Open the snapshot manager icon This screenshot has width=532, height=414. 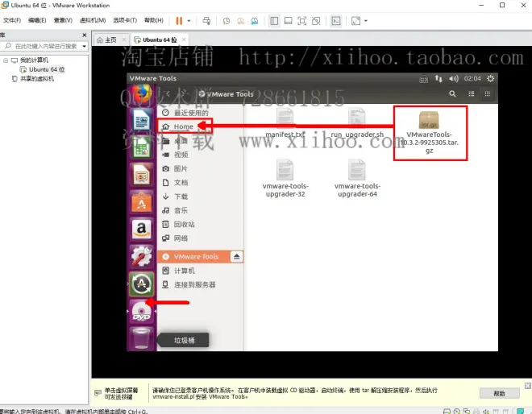coord(255,21)
